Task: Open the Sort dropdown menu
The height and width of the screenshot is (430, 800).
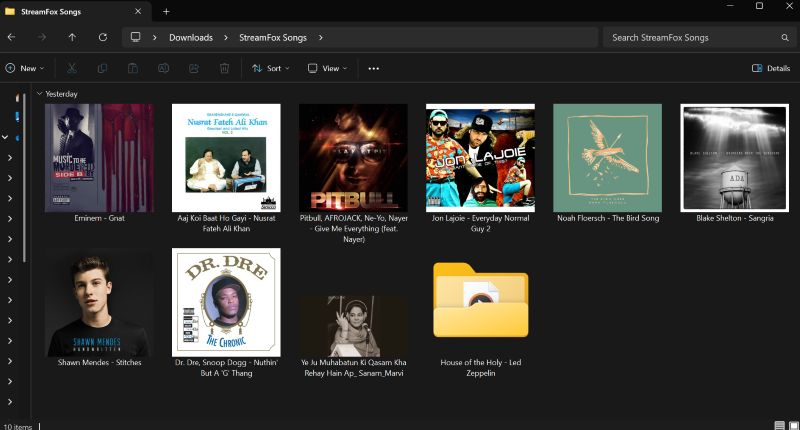Action: click(270, 69)
